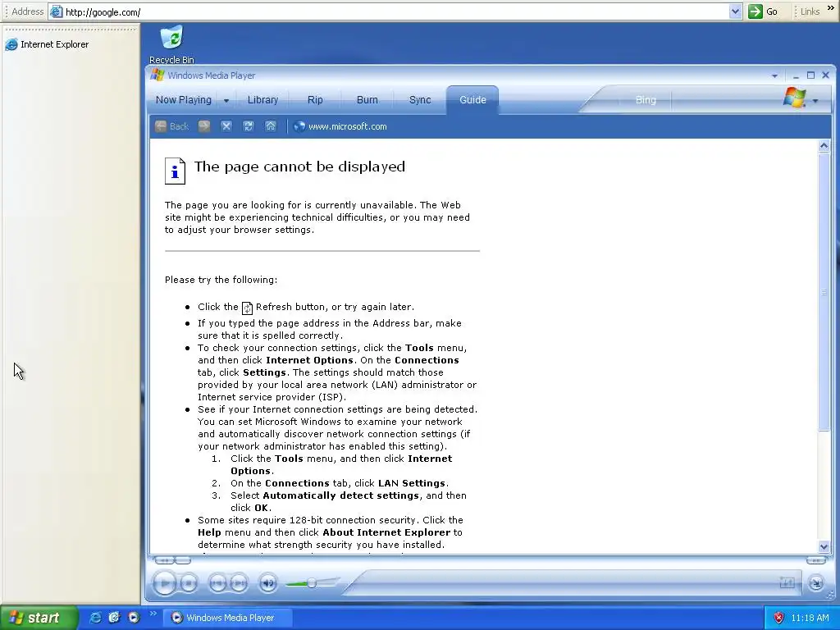This screenshot has height=630, width=840.
Task: Launch Outlook Express from Quick Launch
Action: 114,618
